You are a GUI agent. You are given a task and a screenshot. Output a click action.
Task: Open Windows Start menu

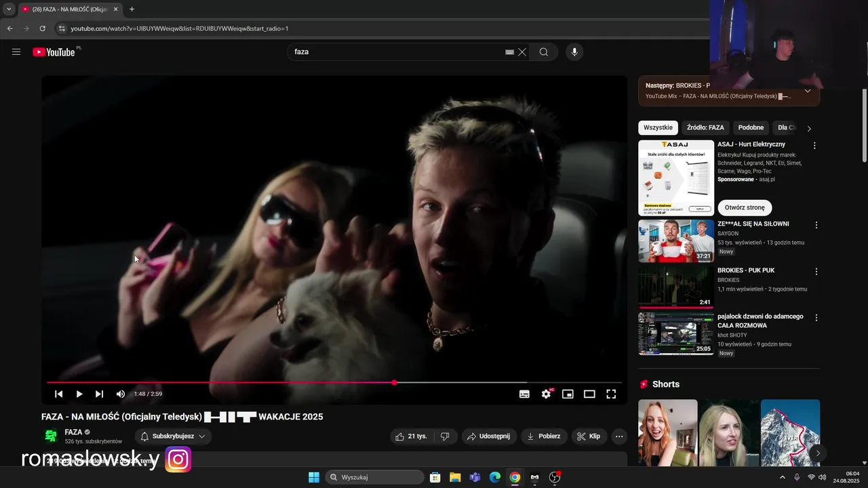coord(314,477)
